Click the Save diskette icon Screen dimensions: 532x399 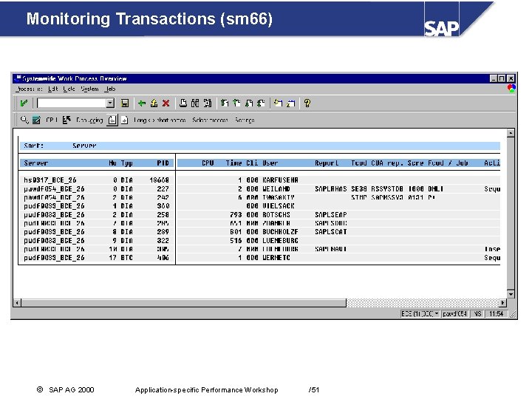[x=125, y=103]
